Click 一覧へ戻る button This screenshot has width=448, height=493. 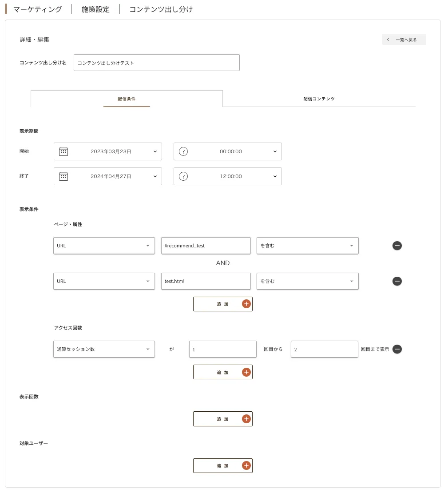(404, 40)
